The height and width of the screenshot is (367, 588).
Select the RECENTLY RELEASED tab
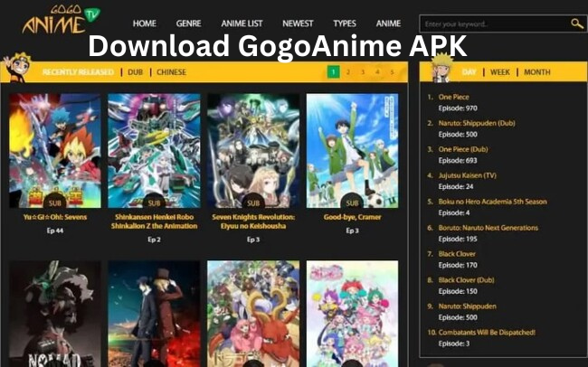(78, 72)
